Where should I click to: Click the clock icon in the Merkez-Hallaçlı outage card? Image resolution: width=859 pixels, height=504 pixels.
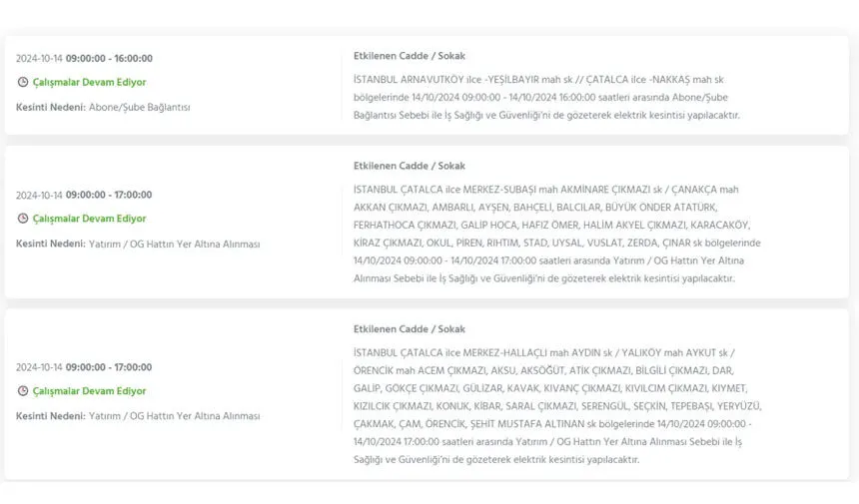click(22, 391)
